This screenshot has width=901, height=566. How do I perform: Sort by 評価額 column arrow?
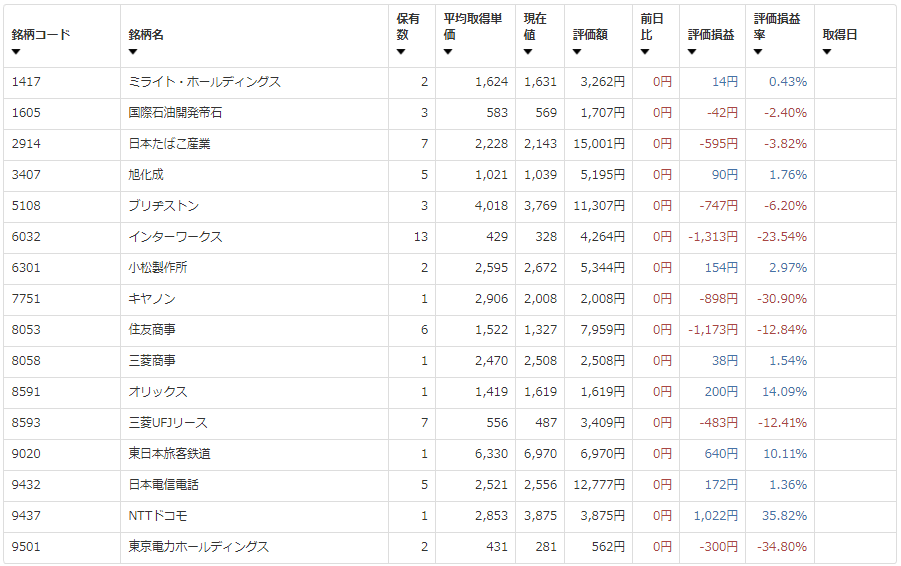point(577,52)
